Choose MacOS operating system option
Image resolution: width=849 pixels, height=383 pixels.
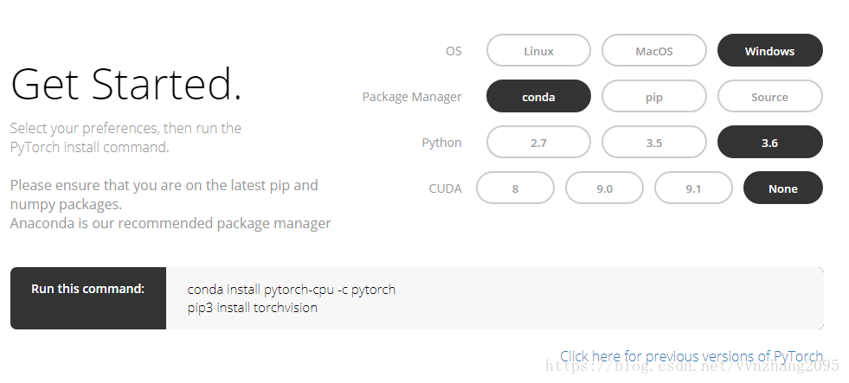click(654, 51)
